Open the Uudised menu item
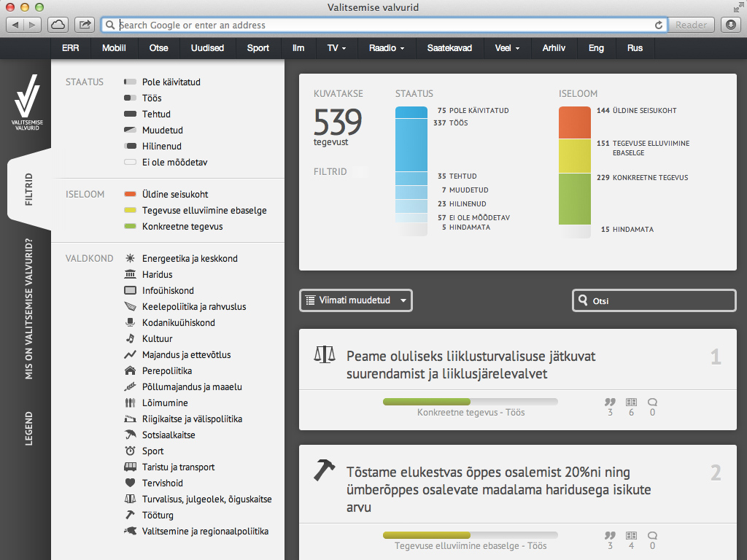747x560 pixels. coord(207,48)
